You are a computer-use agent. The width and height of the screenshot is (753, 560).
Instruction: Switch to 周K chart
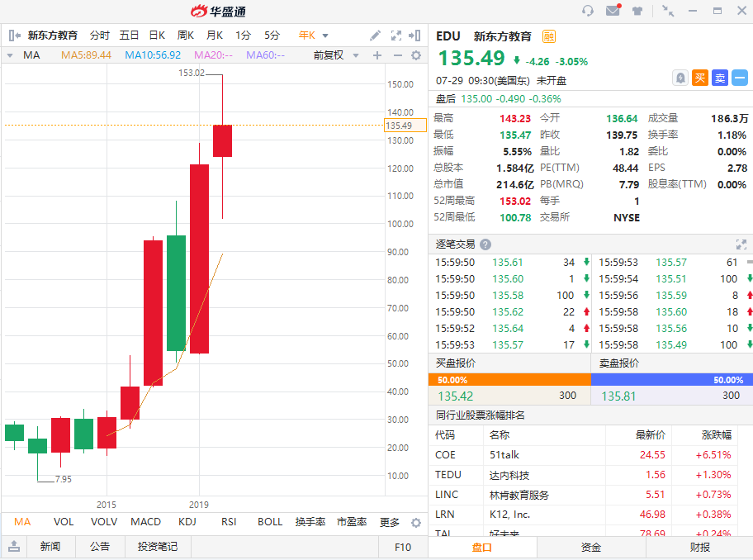pyautogui.click(x=186, y=35)
